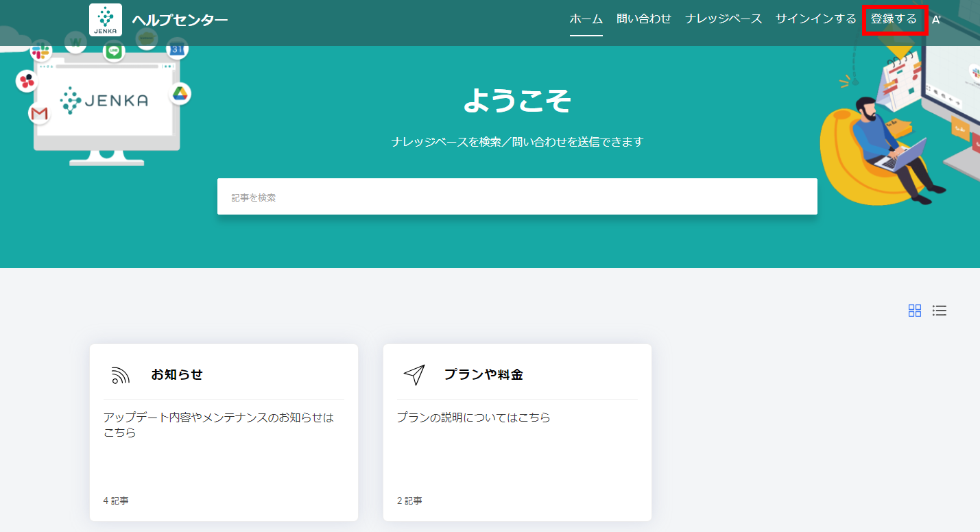Click the text プランの説明についてはこちら
980x532 pixels.
(x=474, y=418)
